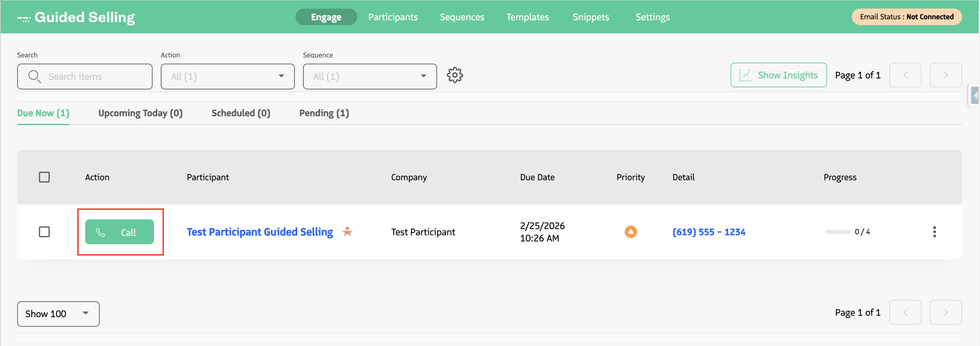980x346 pixels.
Task: Open the filter settings gear icon
Action: [x=455, y=75]
